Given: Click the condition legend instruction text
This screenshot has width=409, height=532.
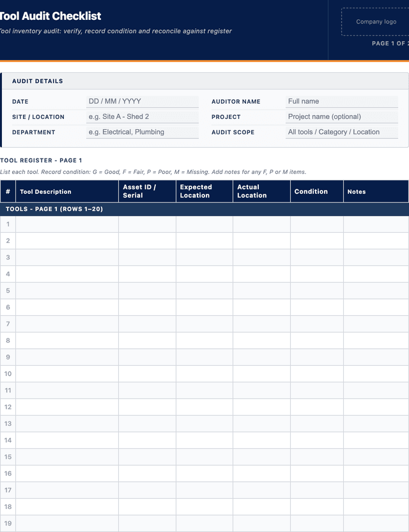Looking at the screenshot, I should click(x=153, y=172).
